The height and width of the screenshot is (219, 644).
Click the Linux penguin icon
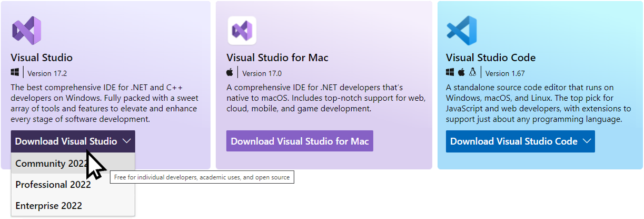(x=472, y=72)
